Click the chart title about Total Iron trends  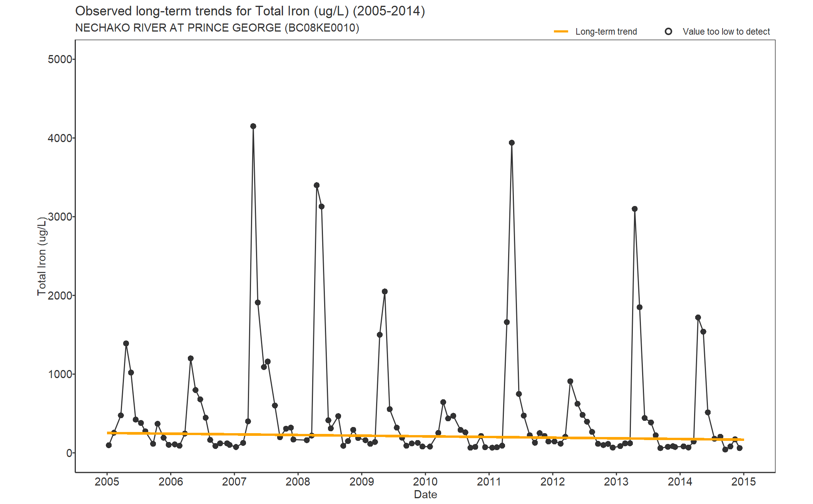pos(250,11)
